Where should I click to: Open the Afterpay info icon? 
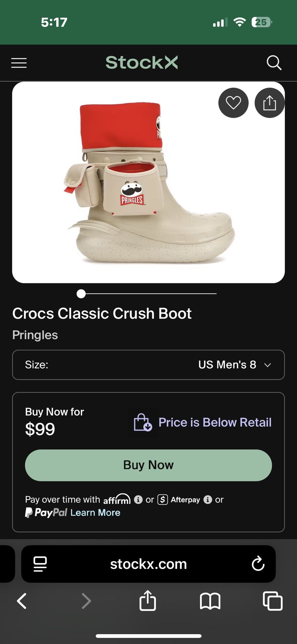(208, 499)
